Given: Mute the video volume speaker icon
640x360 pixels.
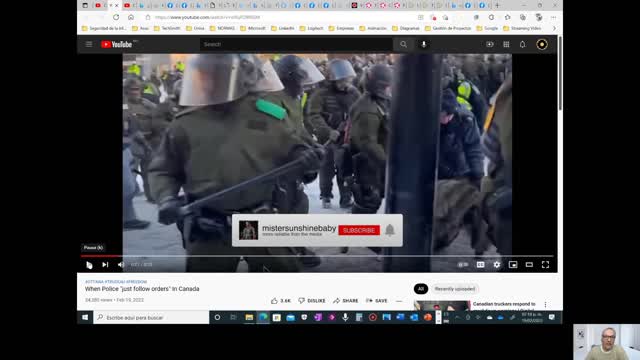Looking at the screenshot, I should [121, 264].
